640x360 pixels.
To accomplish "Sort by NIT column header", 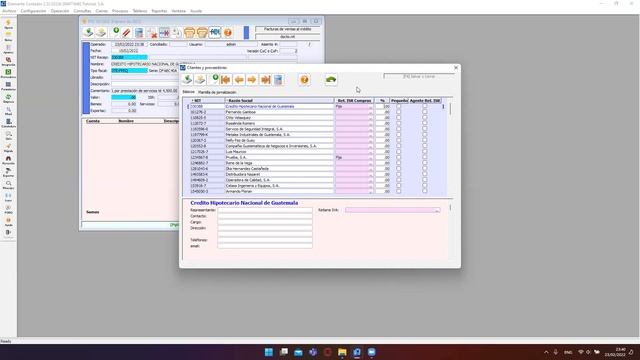I will pyautogui.click(x=207, y=100).
